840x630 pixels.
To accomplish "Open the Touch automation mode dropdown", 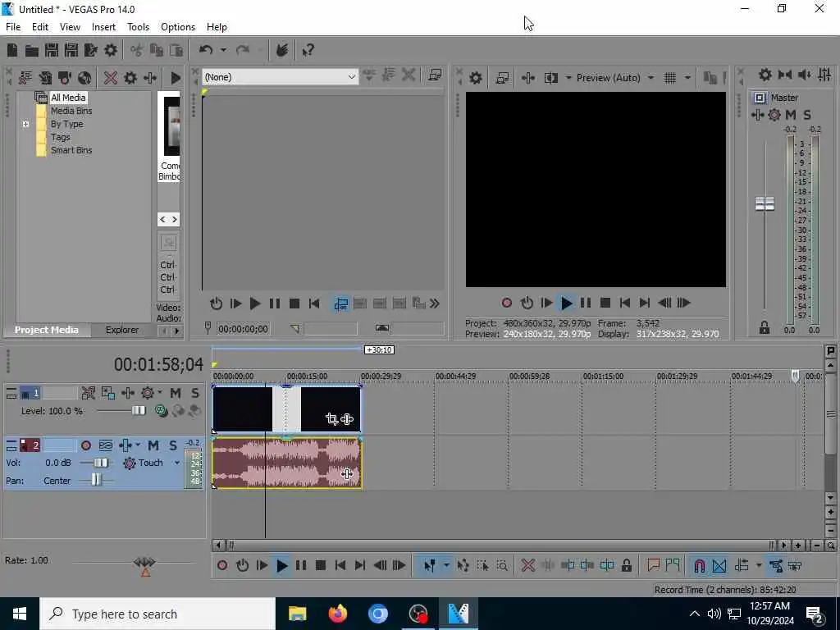I will pyautogui.click(x=177, y=463).
